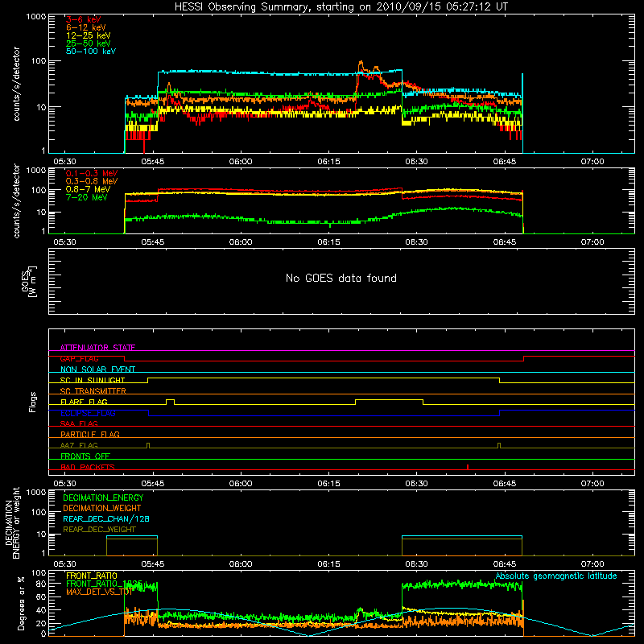Click the MAX_DET_VS_TOT legend label
This screenshot has width=644, height=644.
click(99, 592)
